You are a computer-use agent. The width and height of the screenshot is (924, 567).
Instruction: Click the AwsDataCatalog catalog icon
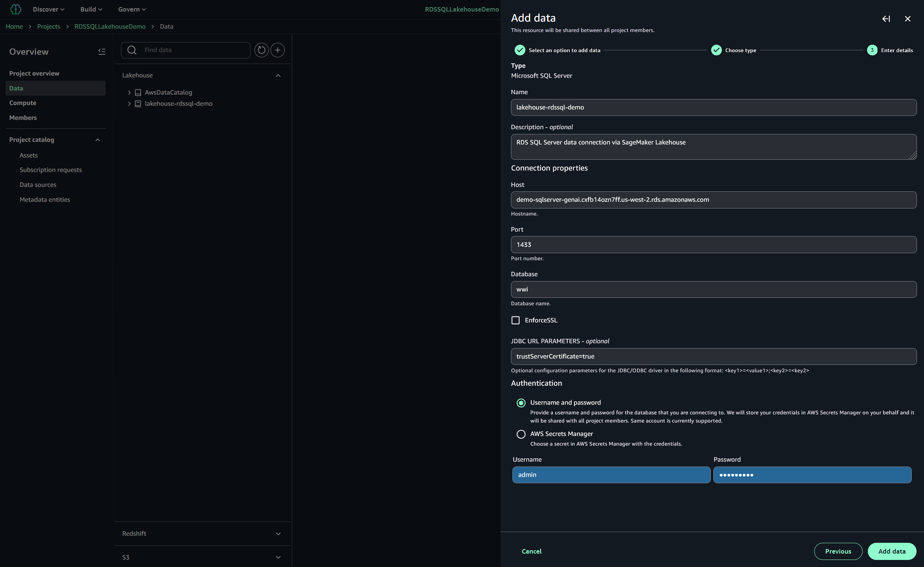coord(138,92)
